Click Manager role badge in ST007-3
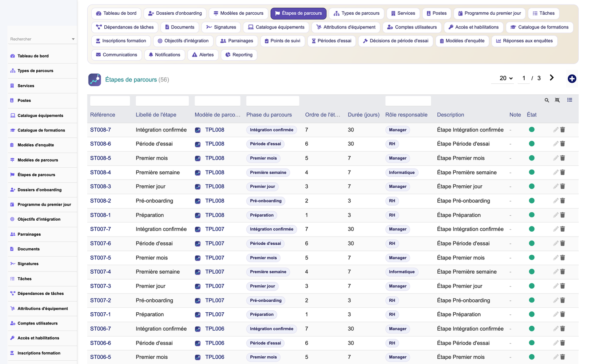 pyautogui.click(x=397, y=286)
